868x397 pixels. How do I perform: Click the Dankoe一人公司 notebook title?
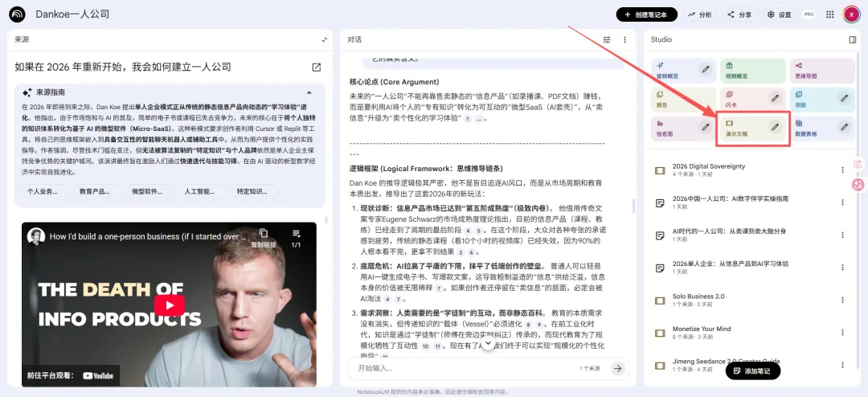[72, 14]
